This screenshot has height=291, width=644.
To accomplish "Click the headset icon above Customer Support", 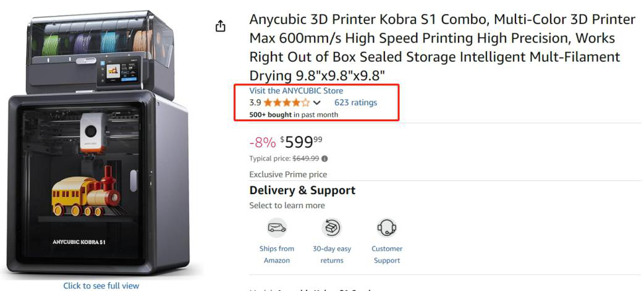I will point(387,228).
